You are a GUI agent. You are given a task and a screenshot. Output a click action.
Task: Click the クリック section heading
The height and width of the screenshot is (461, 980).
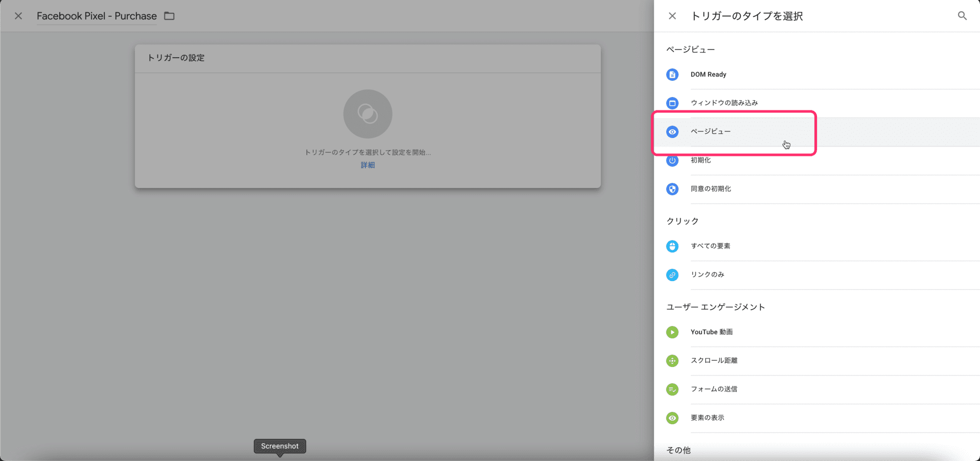(683, 221)
